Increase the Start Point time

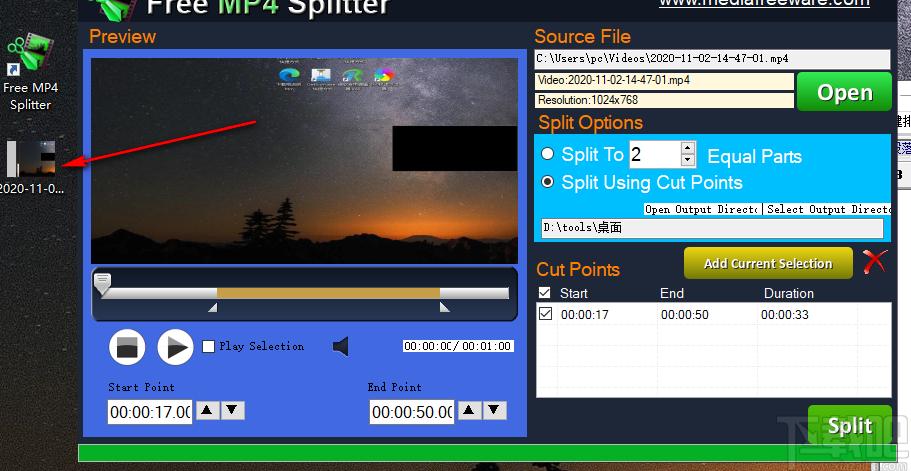pyautogui.click(x=208, y=411)
